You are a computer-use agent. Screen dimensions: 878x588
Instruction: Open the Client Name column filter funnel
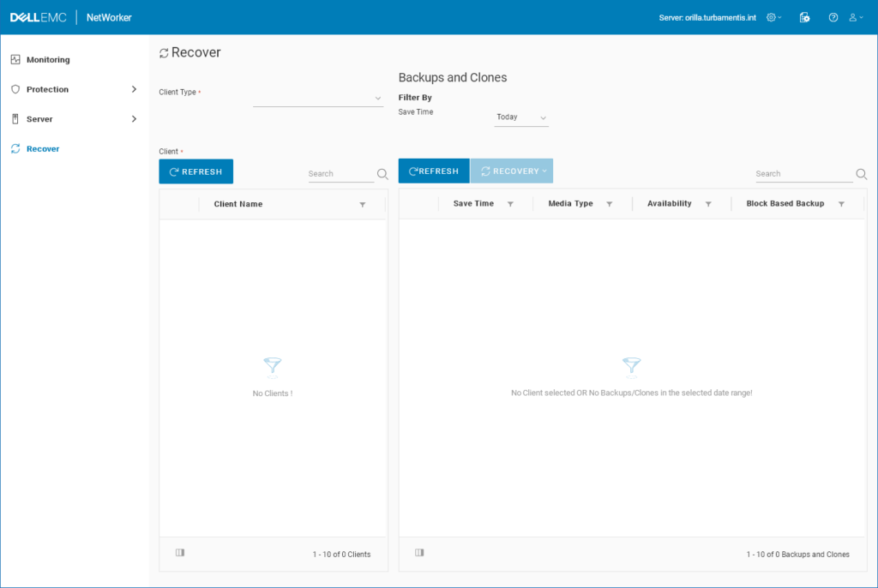(x=361, y=203)
